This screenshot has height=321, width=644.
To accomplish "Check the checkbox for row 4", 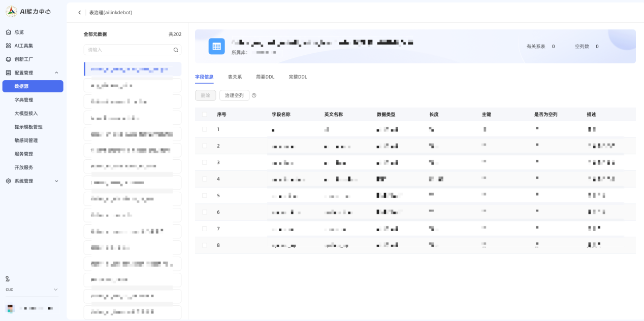I will (205, 179).
